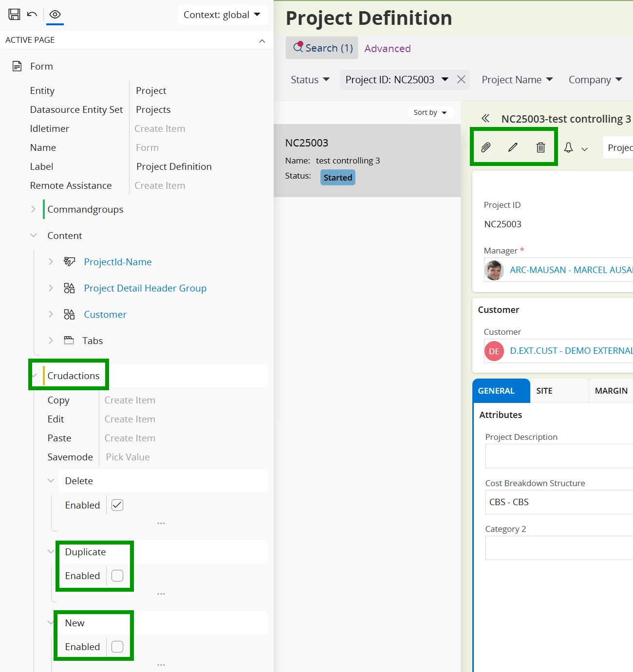Click the pencil edit icon
This screenshot has height=672, width=633.
tap(513, 147)
